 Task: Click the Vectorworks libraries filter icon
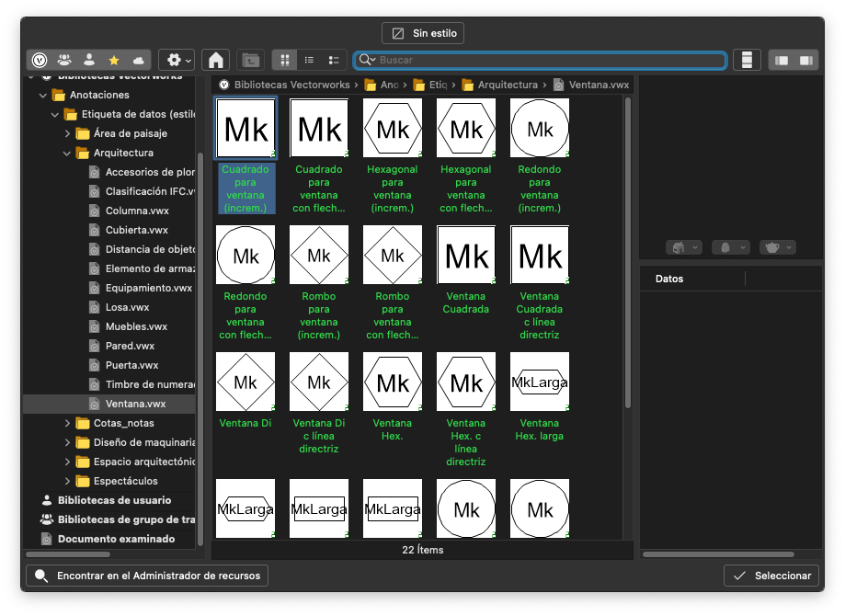tap(40, 60)
